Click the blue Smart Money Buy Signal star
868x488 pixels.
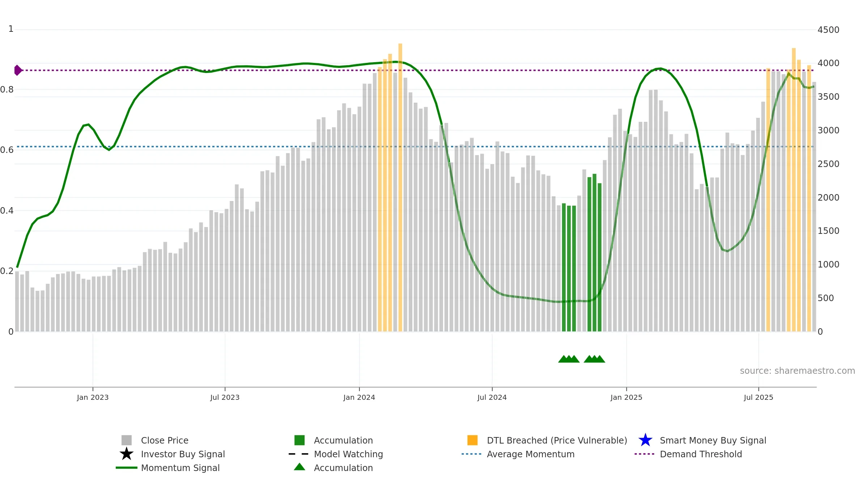point(645,440)
